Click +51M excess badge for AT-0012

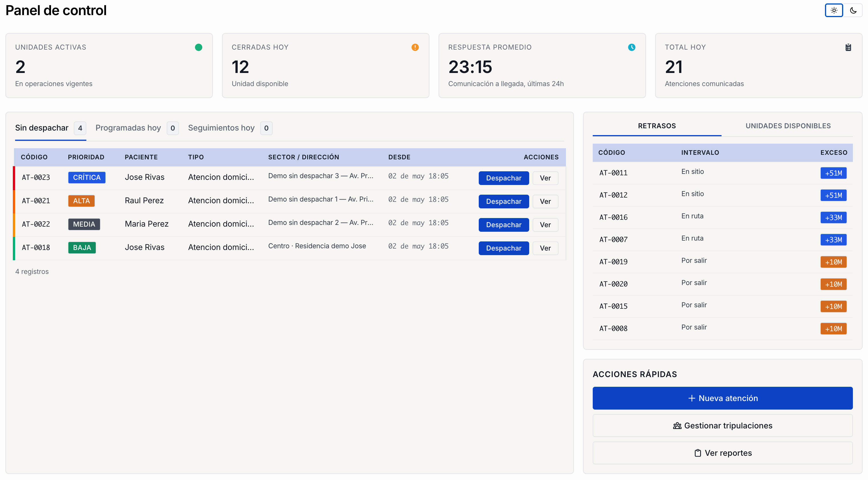point(833,196)
